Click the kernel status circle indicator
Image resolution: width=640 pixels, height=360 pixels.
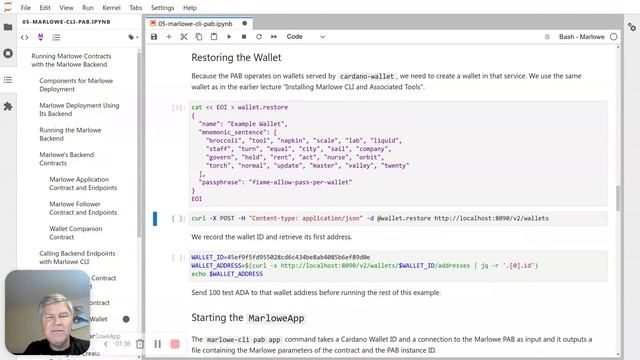(613, 37)
